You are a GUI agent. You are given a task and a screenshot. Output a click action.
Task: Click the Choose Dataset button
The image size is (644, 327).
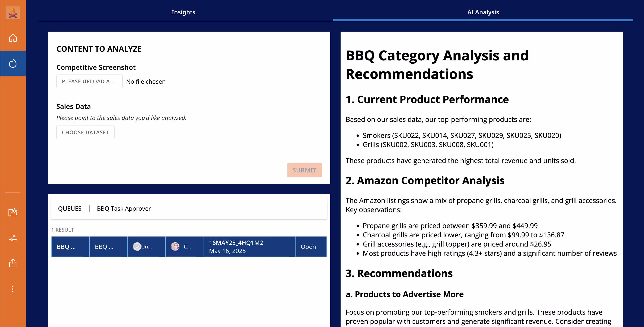[x=85, y=132]
